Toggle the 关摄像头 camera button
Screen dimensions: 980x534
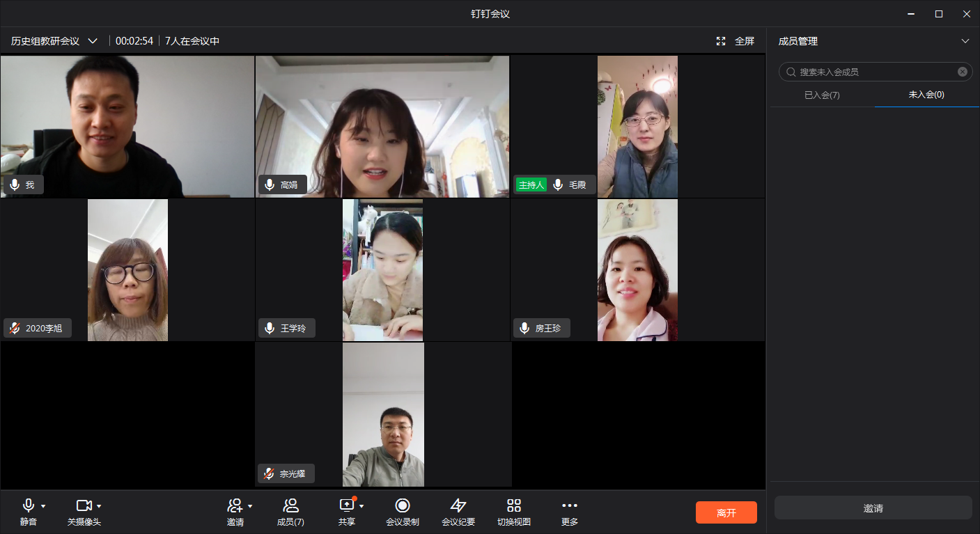(x=84, y=506)
